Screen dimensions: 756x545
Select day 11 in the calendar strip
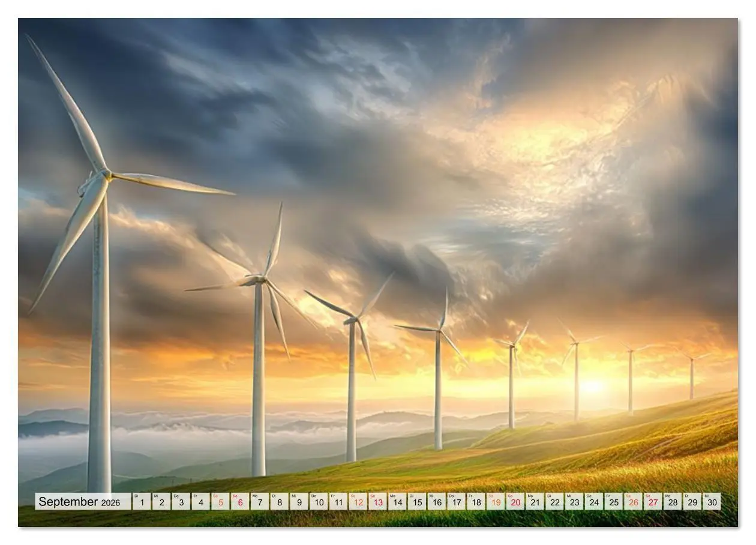(338, 502)
